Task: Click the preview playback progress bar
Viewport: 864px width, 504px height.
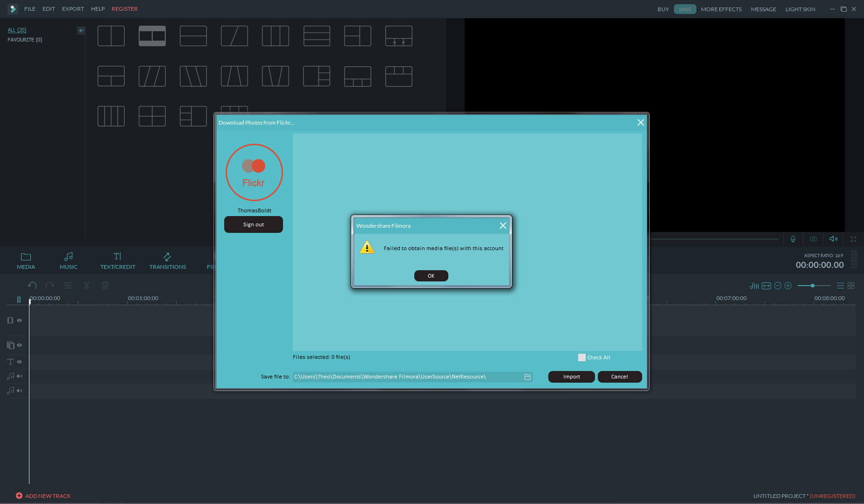Action: 715,239
